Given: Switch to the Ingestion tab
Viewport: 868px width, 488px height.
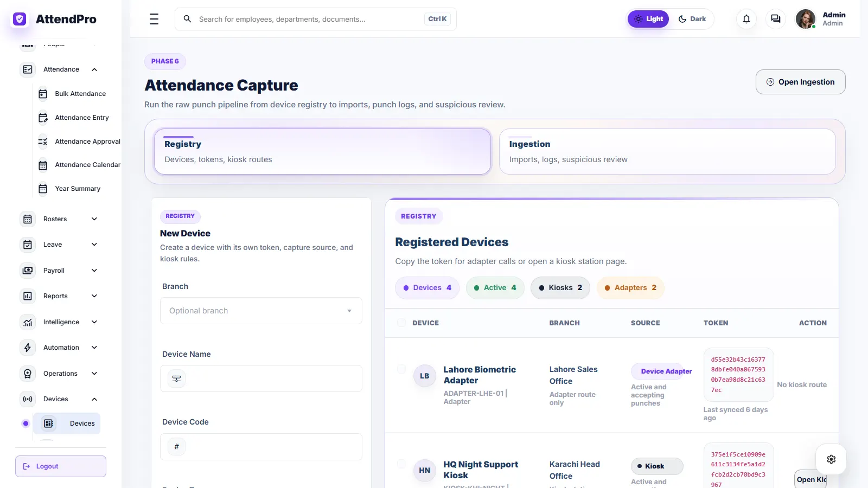Looking at the screenshot, I should click(667, 151).
